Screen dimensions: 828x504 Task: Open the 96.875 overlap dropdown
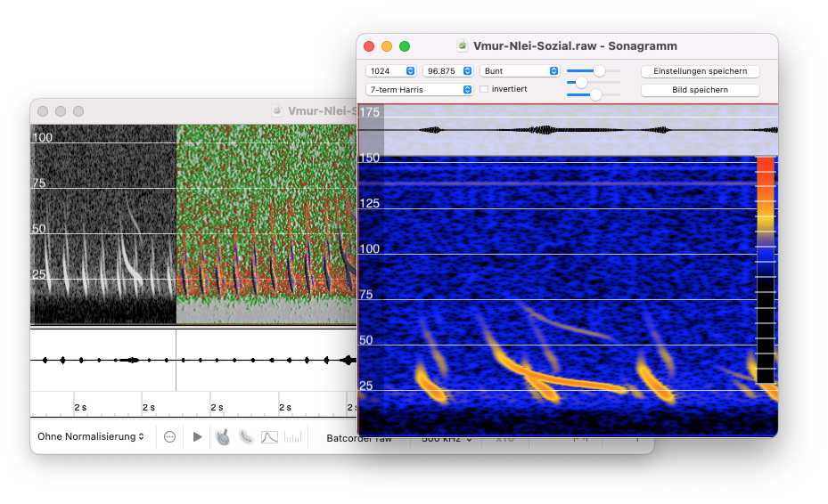point(448,70)
